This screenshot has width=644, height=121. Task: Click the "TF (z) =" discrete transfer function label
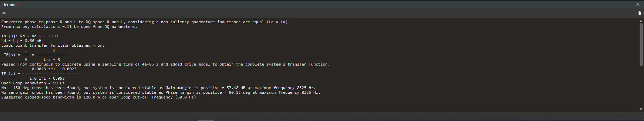(10, 74)
